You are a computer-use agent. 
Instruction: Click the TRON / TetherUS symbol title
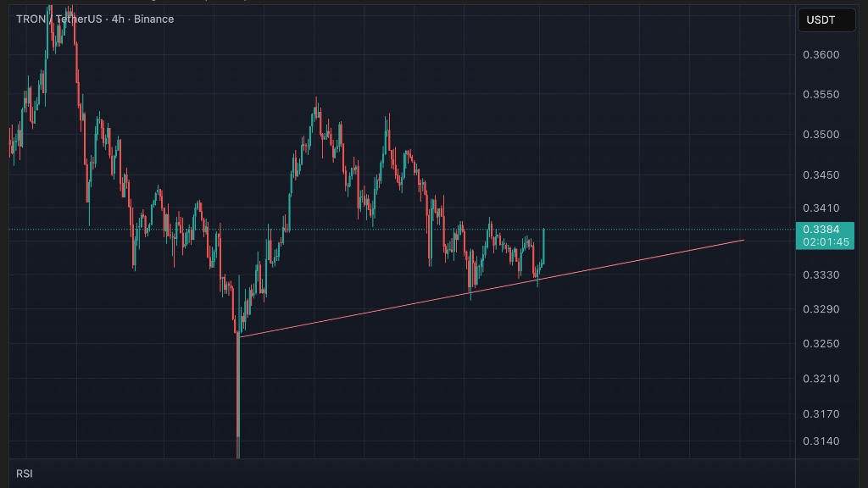point(55,19)
